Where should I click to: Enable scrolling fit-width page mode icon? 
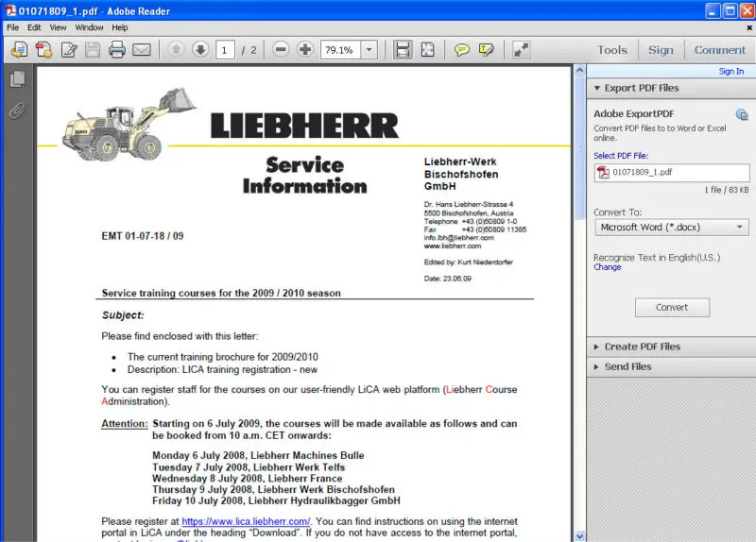403,50
